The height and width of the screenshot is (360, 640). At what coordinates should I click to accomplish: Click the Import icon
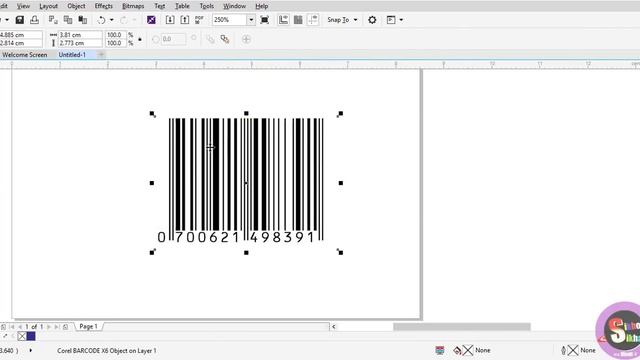click(170, 20)
